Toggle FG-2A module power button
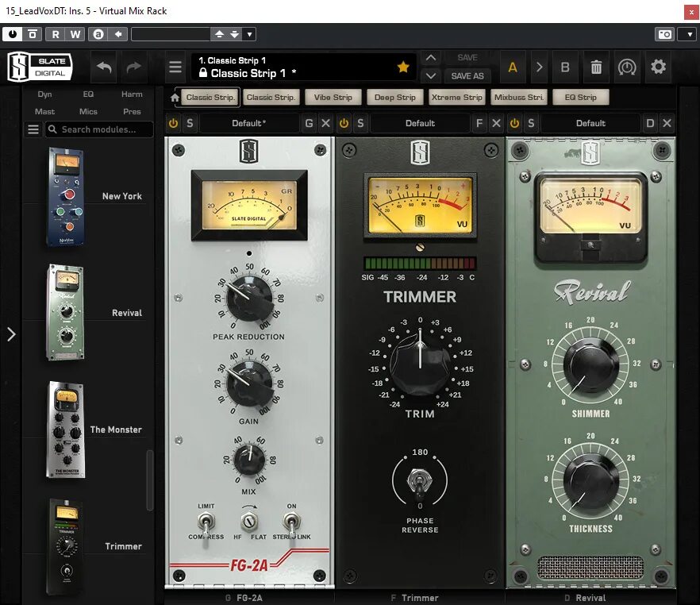 173,123
